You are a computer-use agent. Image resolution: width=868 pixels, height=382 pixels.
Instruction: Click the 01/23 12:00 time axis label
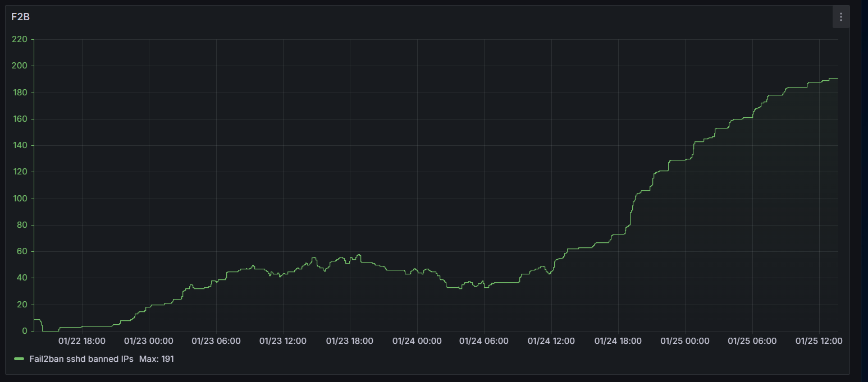click(x=283, y=340)
